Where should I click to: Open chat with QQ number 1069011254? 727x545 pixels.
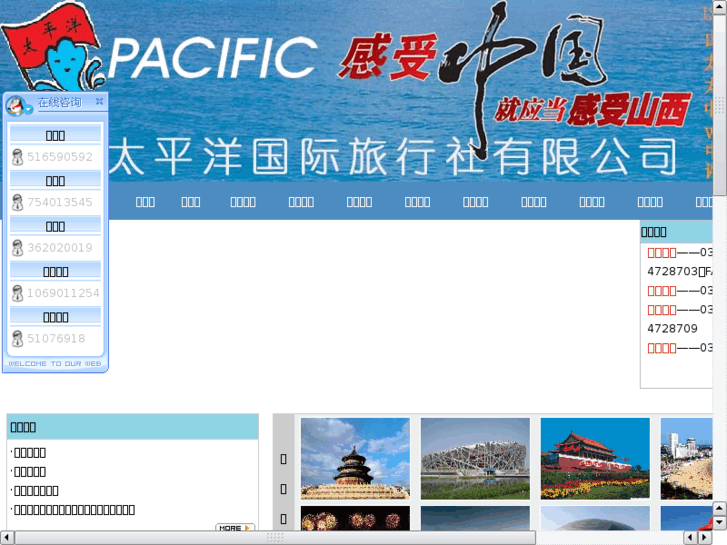(63, 293)
